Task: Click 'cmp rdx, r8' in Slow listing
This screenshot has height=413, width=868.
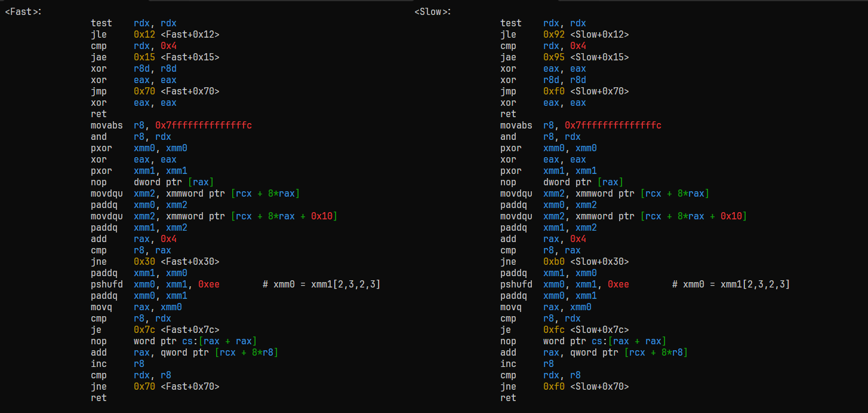Action: pyautogui.click(x=541, y=375)
